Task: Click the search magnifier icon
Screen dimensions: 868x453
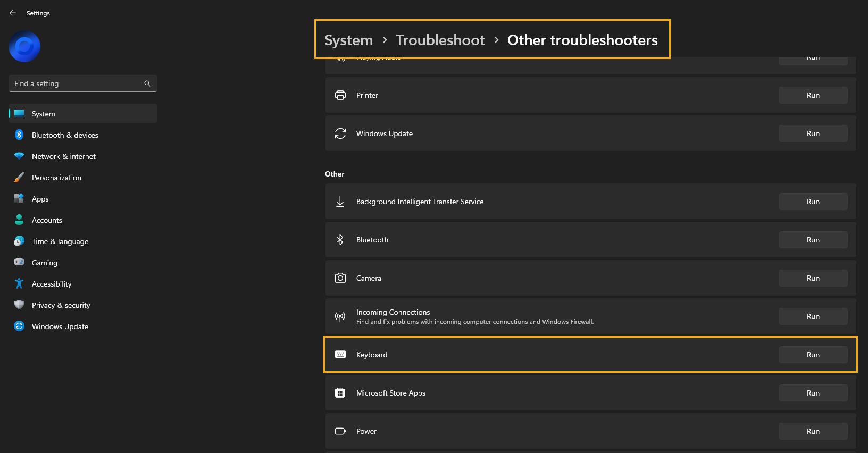Action: pos(147,83)
